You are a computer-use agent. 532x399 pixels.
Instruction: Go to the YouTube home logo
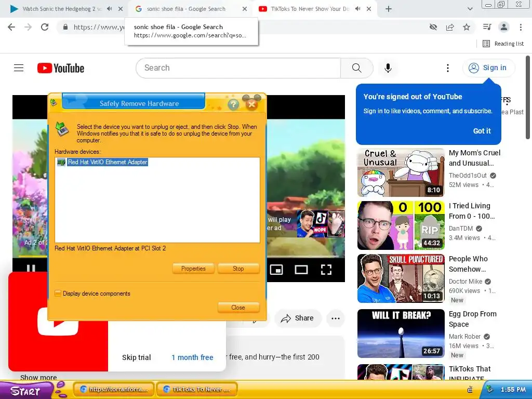tap(61, 68)
